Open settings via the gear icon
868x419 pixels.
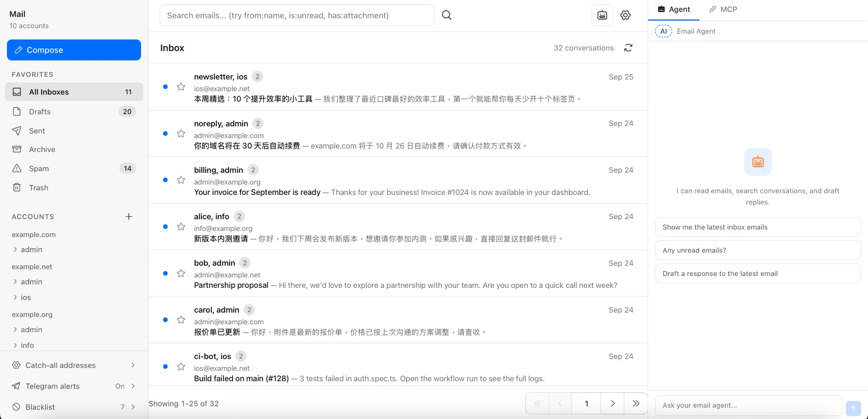point(625,15)
